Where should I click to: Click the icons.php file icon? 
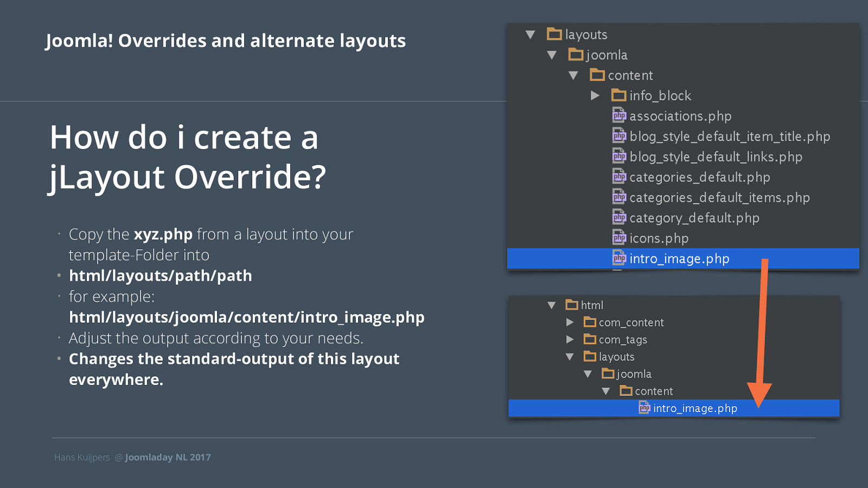click(x=619, y=237)
